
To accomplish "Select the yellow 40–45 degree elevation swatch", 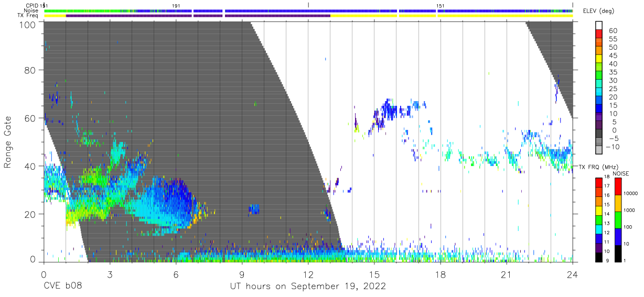I will coord(598,60).
